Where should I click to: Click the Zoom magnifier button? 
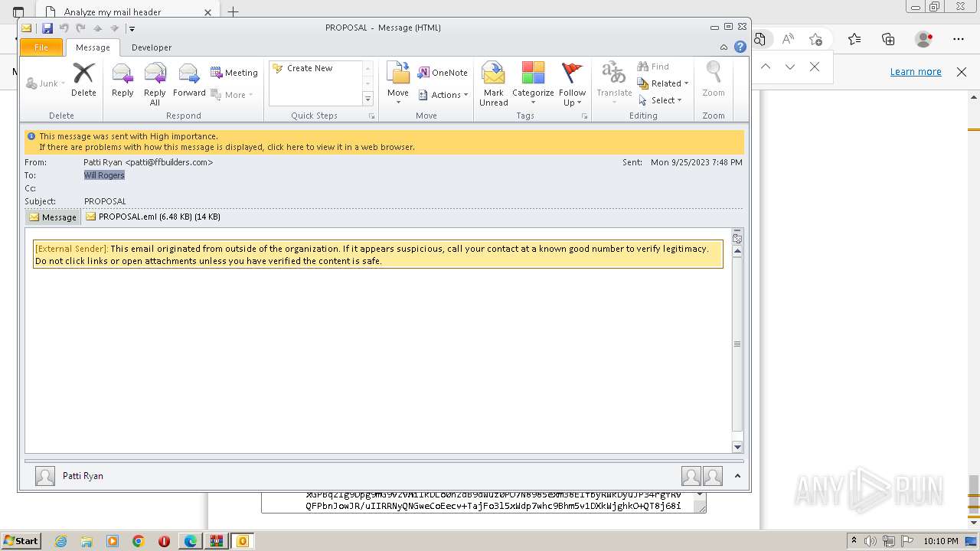coord(714,80)
